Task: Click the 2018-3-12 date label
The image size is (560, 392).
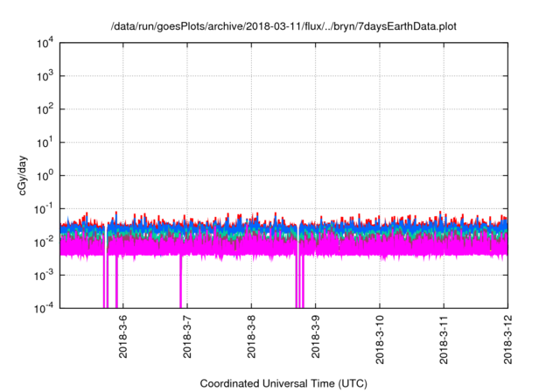Action: pos(507,339)
